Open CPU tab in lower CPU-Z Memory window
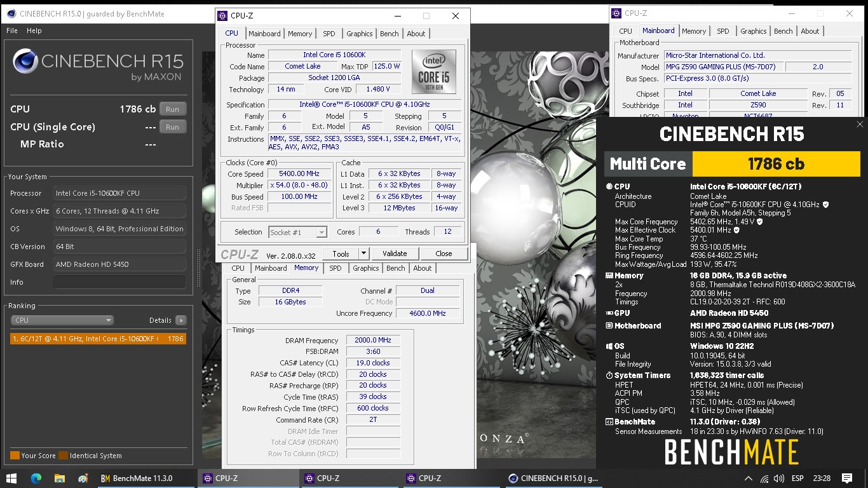This screenshot has height=488, width=868. point(238,268)
